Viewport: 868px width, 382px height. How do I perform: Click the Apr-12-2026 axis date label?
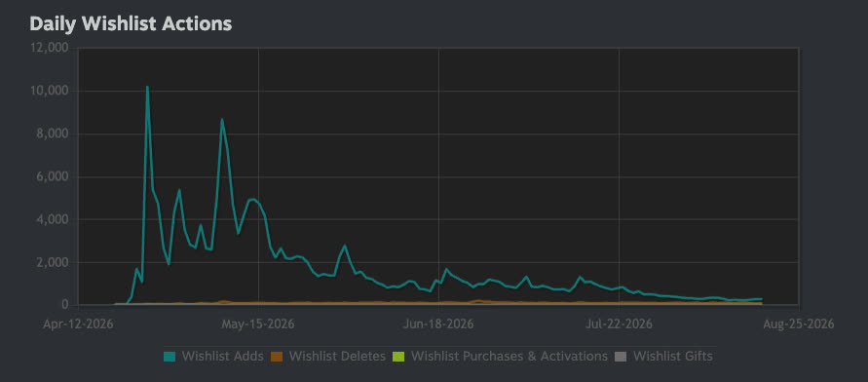pyautogui.click(x=78, y=324)
